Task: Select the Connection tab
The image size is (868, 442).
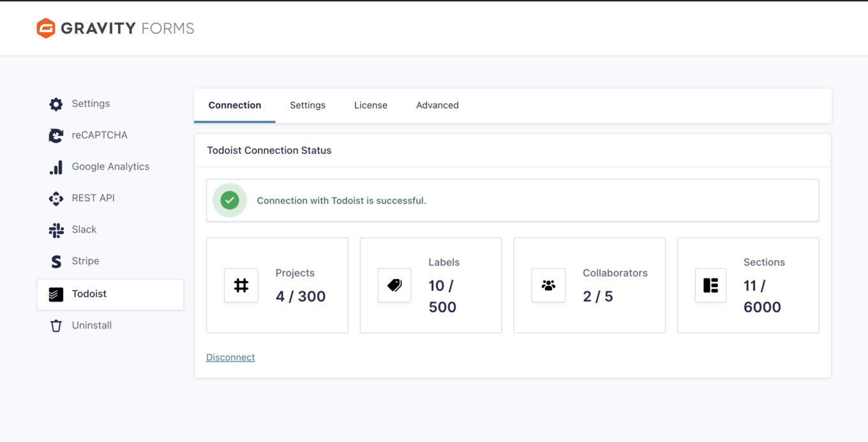Action: [235, 105]
